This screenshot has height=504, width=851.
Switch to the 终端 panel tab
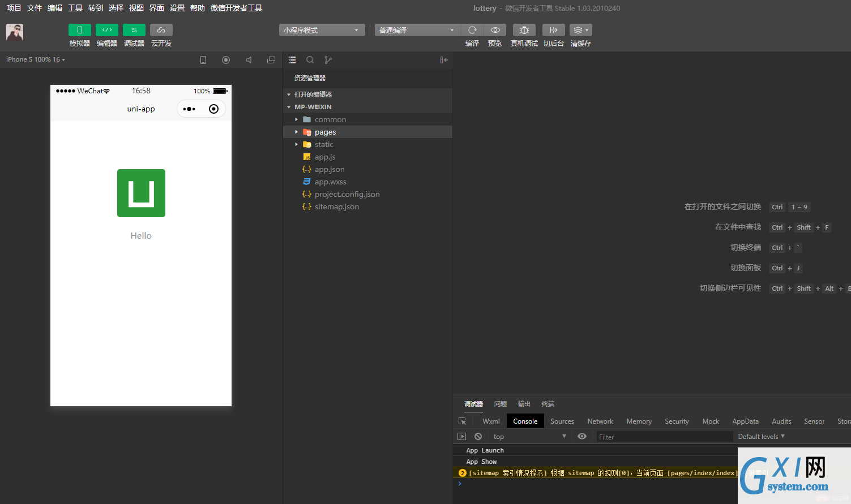click(548, 404)
